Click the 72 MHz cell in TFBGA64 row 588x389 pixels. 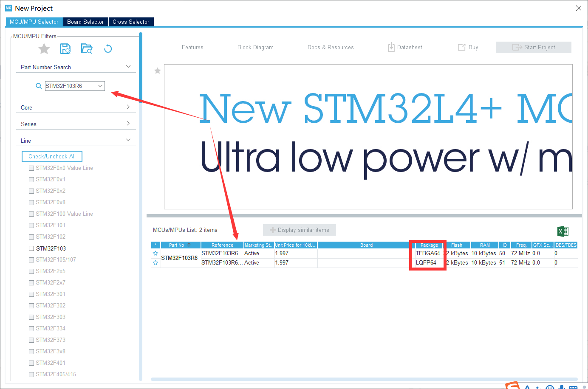pos(521,254)
